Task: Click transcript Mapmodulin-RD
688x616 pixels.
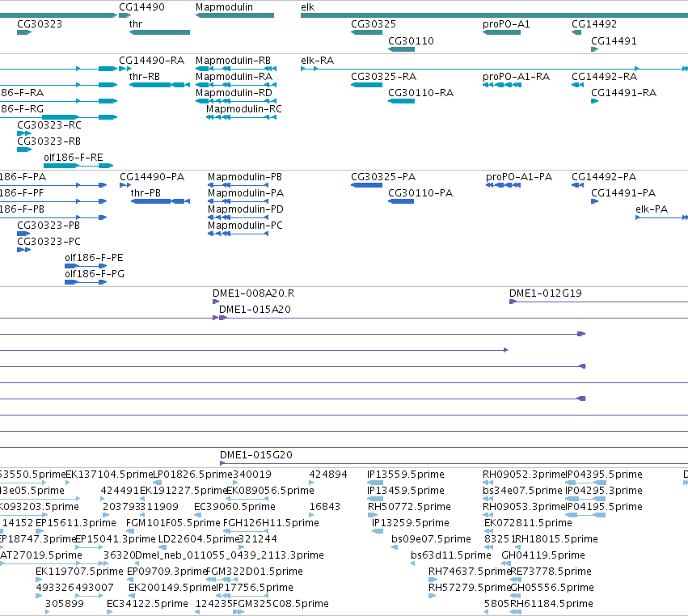Action: (x=234, y=93)
